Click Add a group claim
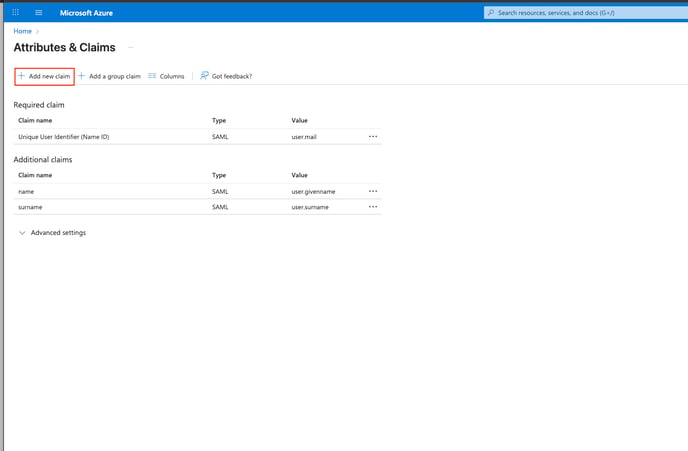688x451 pixels. [x=109, y=76]
